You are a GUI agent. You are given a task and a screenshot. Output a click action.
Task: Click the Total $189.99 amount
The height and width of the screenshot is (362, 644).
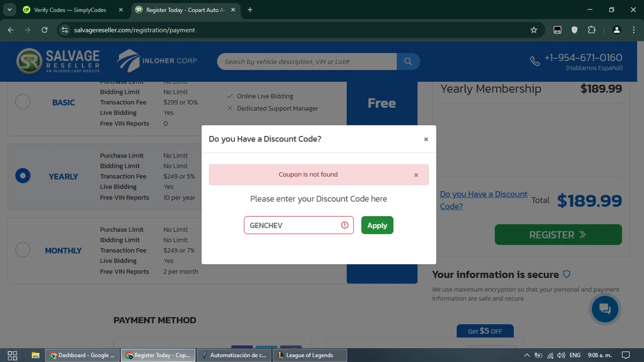click(589, 201)
